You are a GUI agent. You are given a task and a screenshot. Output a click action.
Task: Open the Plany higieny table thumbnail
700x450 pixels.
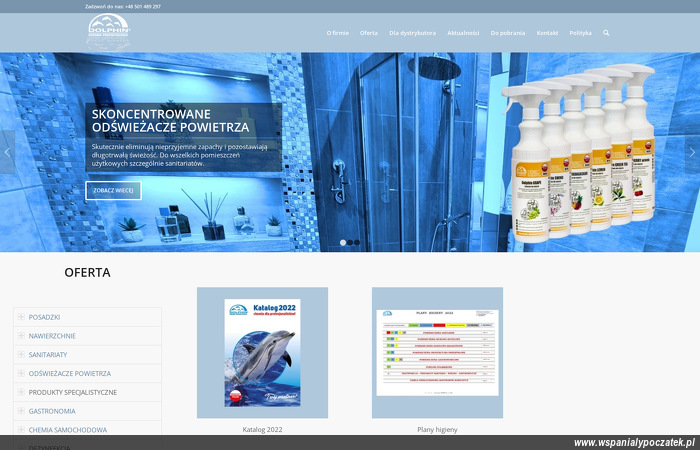tap(438, 353)
